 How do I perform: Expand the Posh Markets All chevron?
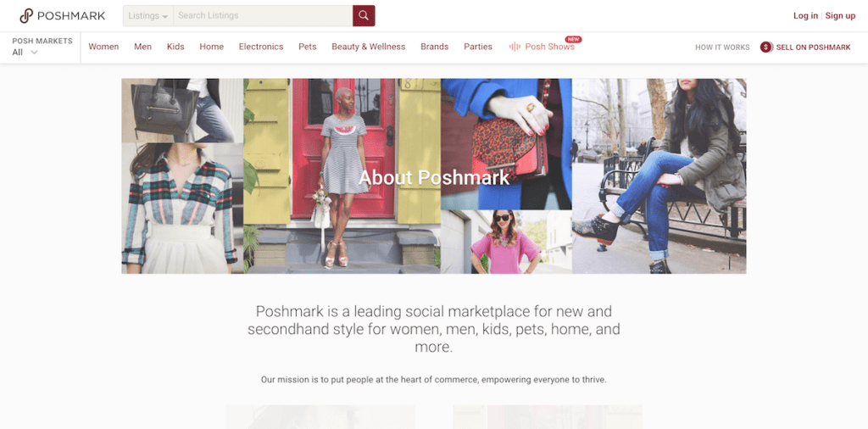tap(34, 53)
